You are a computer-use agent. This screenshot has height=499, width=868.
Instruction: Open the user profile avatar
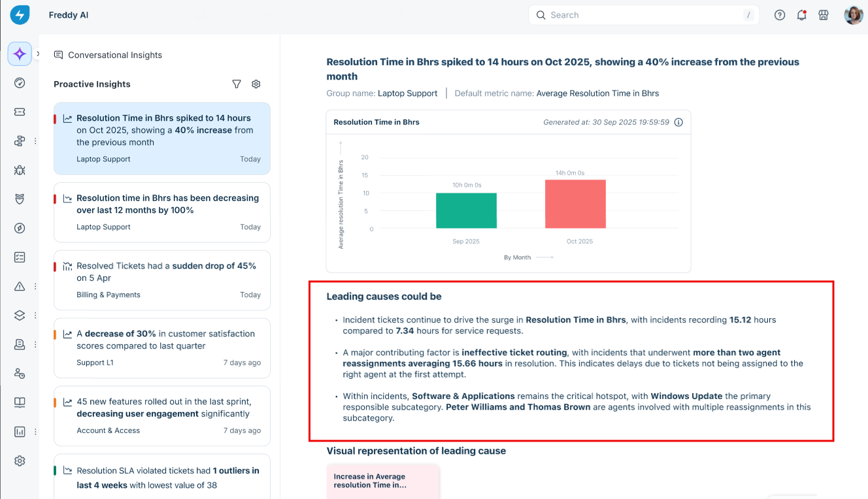click(854, 15)
